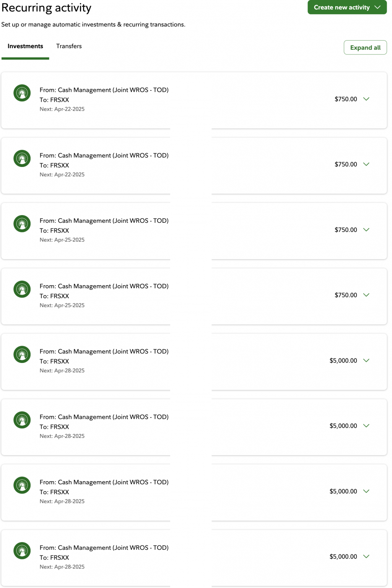Select the Fidelity icon on the last recurring investment
Screen dimensions: 392x588
[22, 551]
